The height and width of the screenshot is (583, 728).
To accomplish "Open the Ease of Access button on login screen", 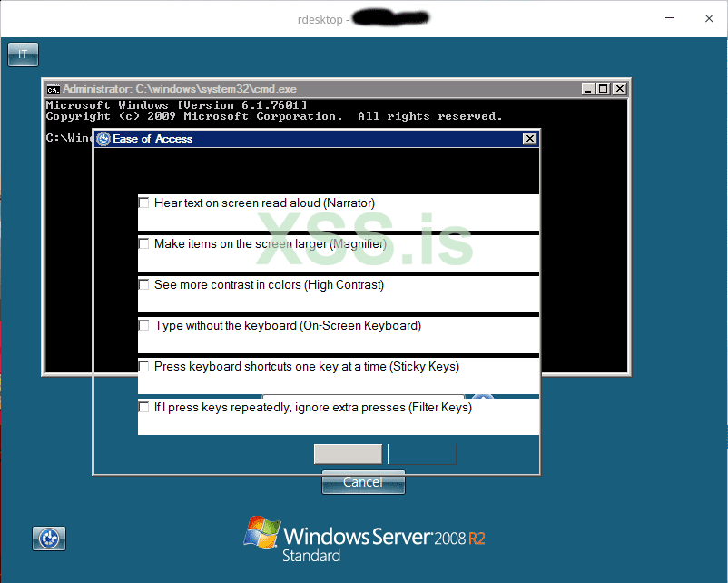I will 49,539.
